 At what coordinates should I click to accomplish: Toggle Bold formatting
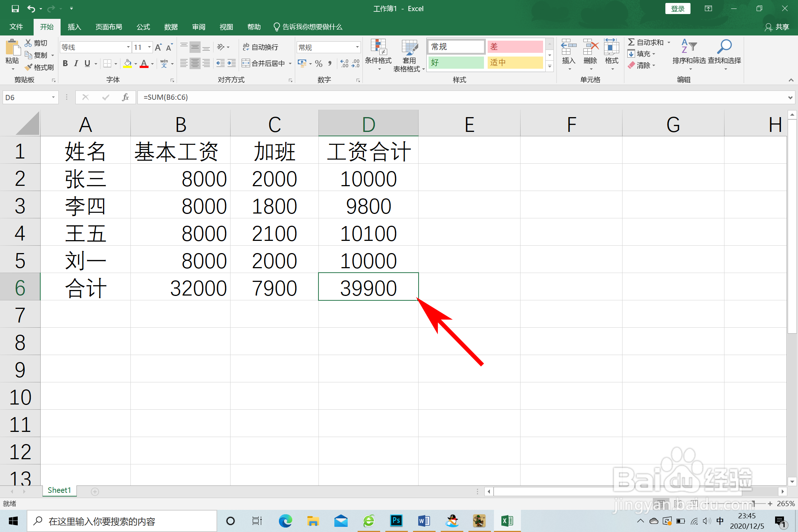(65, 64)
